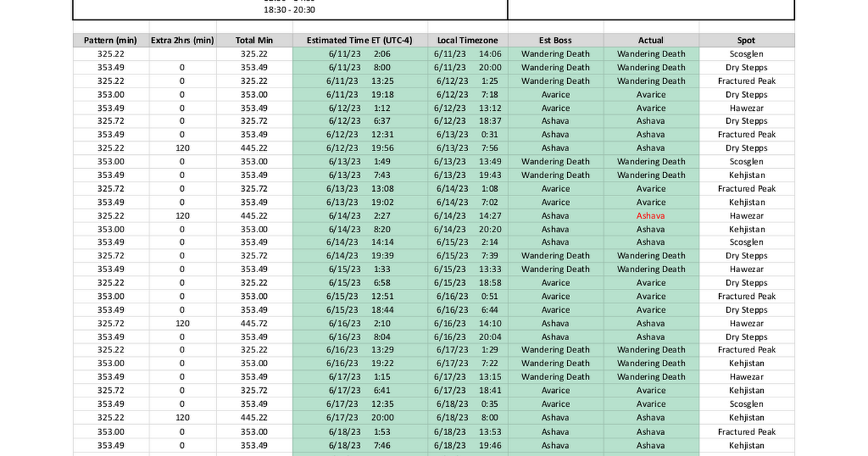This screenshot has width=868, height=456.
Task: Click local timezone cell '6/14/23 20:20'
Action: 467,229
